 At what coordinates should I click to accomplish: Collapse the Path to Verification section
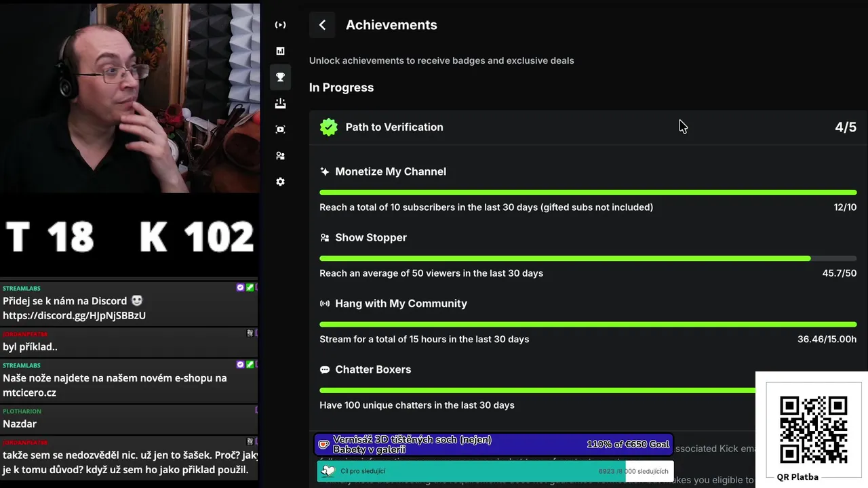588,127
